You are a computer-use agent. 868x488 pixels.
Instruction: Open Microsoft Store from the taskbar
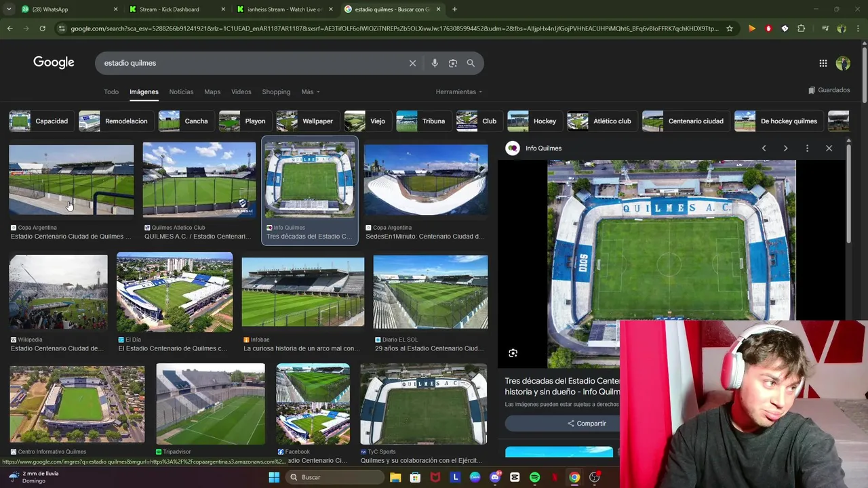[415, 477]
